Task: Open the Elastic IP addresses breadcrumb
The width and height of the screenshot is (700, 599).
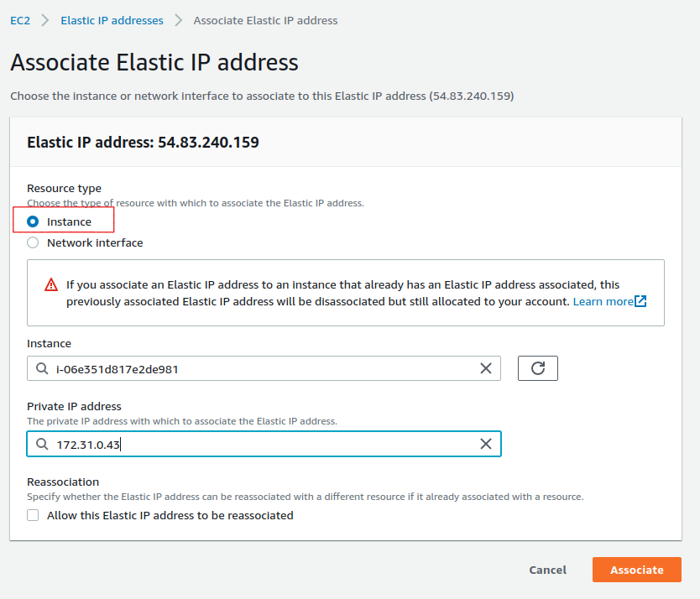Action: [112, 20]
